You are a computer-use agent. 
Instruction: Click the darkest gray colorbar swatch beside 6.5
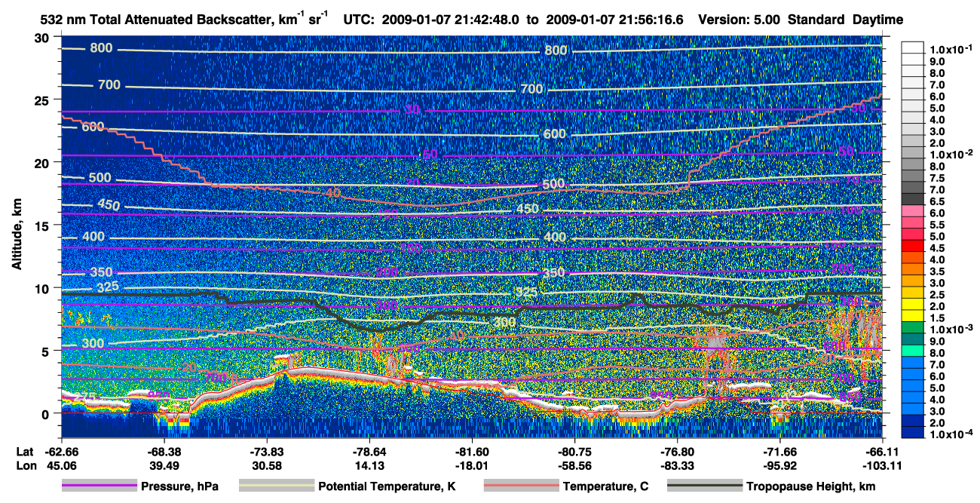pyautogui.click(x=914, y=198)
